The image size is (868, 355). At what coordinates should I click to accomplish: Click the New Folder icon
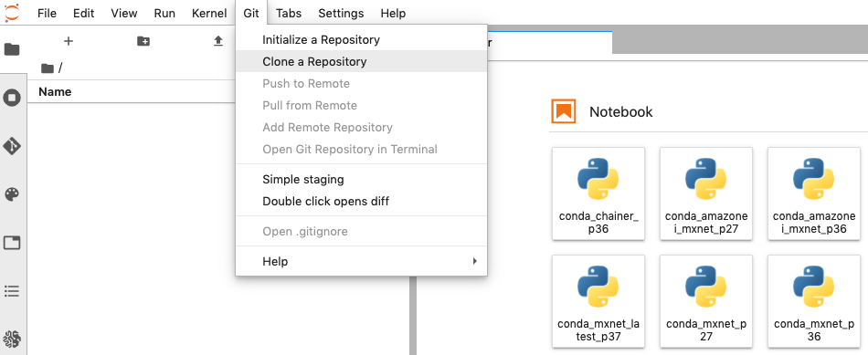pyautogui.click(x=143, y=41)
